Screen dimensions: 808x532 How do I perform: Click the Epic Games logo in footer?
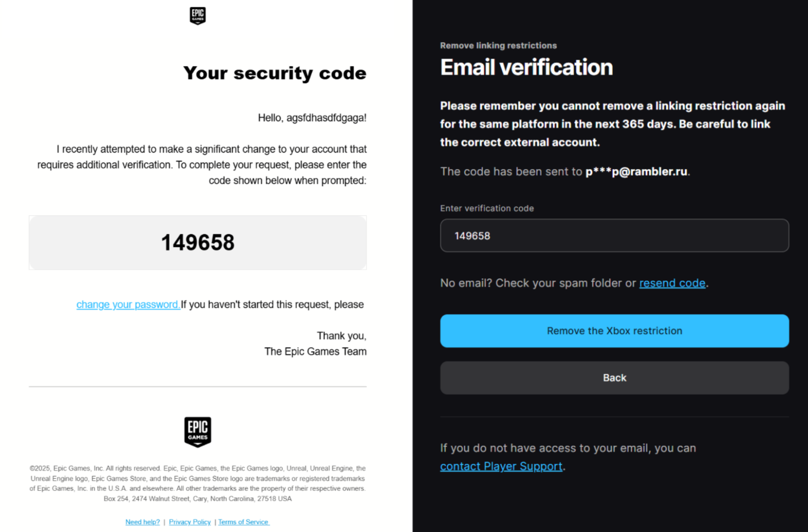point(197,432)
